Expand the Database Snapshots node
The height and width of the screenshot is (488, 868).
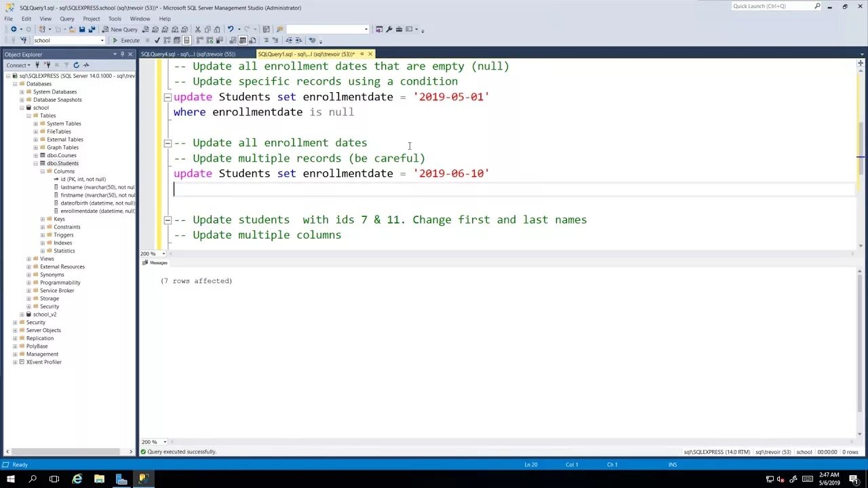22,100
